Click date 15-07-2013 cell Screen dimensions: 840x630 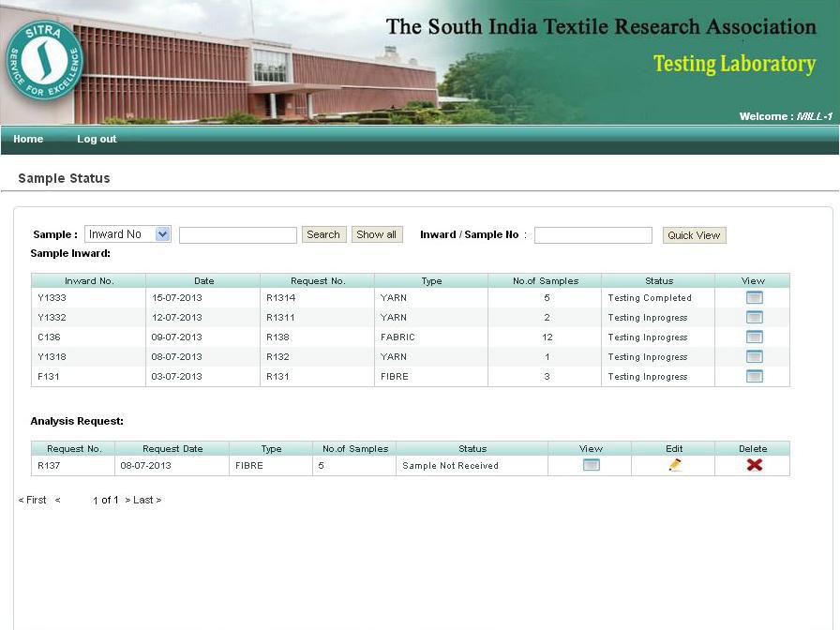(x=202, y=298)
